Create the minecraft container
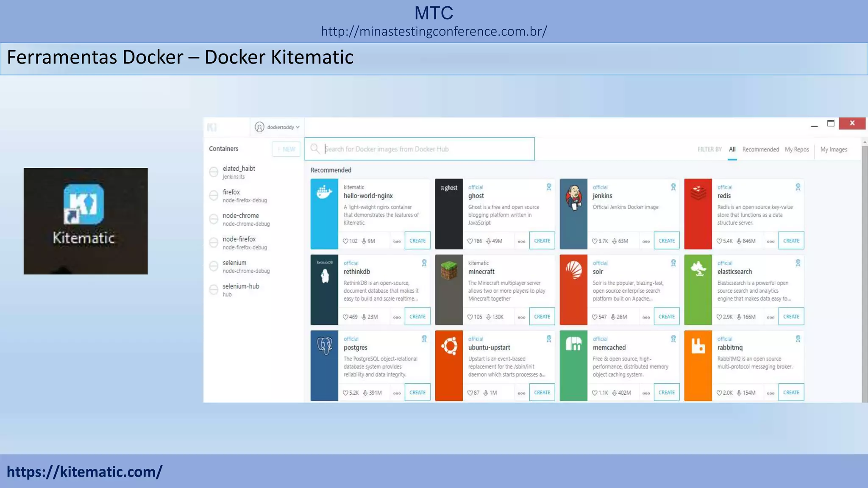Screen dimensions: 868x488 [542, 316]
